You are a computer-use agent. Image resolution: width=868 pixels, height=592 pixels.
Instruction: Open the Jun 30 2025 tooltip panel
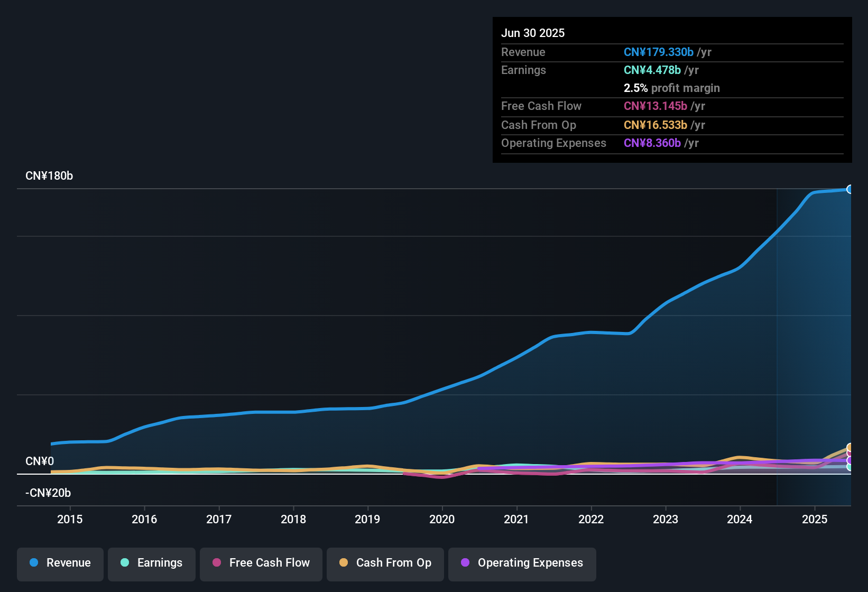coord(671,90)
